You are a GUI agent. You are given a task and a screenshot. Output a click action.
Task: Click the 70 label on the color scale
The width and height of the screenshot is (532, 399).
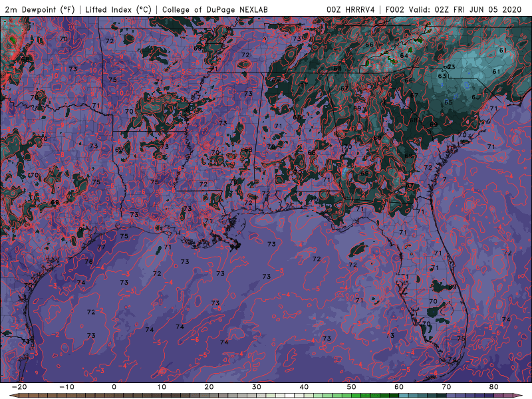click(x=446, y=387)
